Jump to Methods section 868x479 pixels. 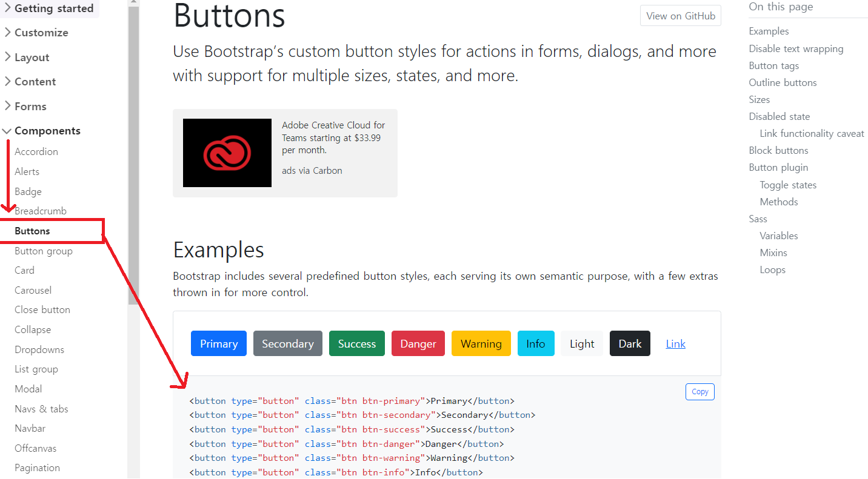point(779,202)
